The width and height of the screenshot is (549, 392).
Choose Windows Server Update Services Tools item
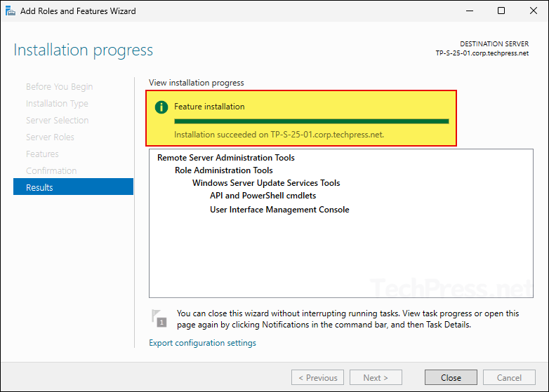pyautogui.click(x=265, y=183)
